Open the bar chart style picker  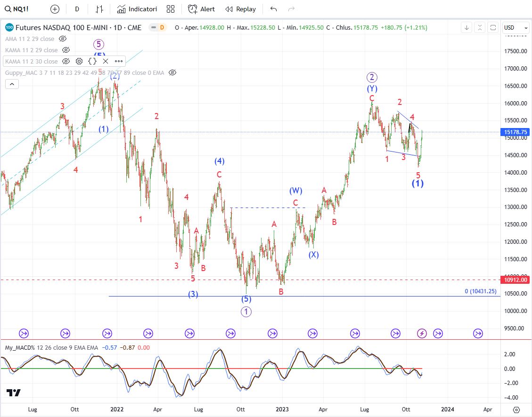point(99,9)
